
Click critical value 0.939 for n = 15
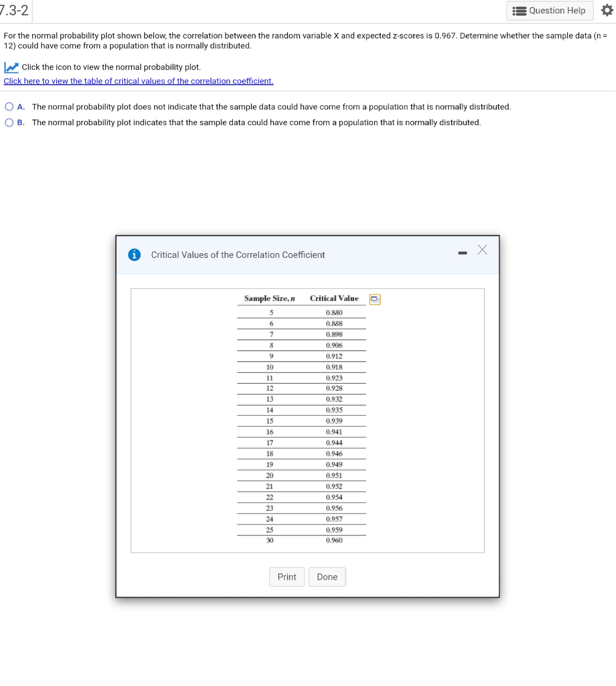[x=334, y=421]
